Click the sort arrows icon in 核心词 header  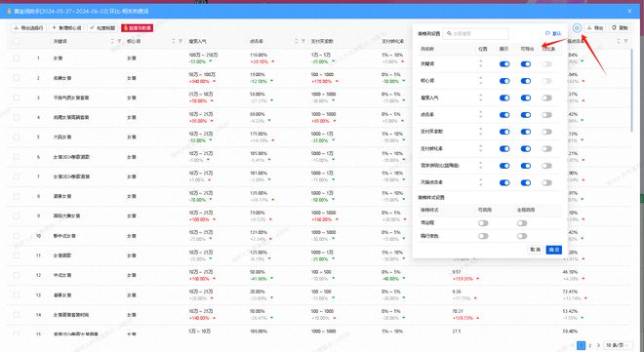(x=174, y=41)
